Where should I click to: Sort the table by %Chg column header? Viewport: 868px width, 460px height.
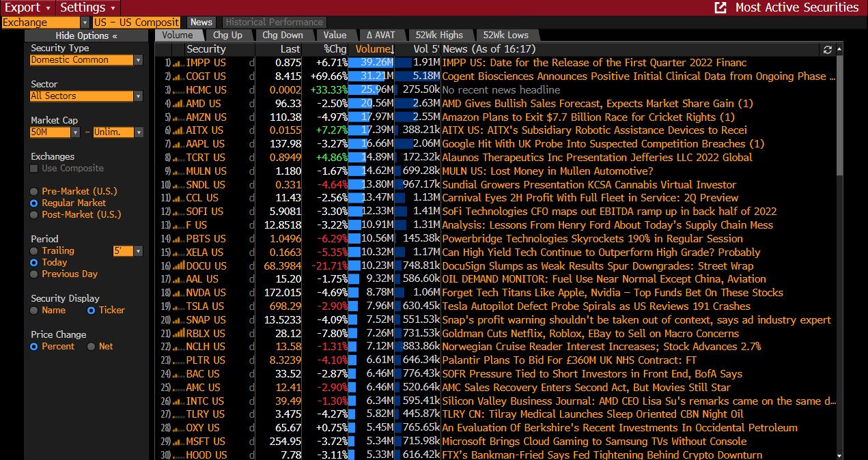click(x=335, y=49)
